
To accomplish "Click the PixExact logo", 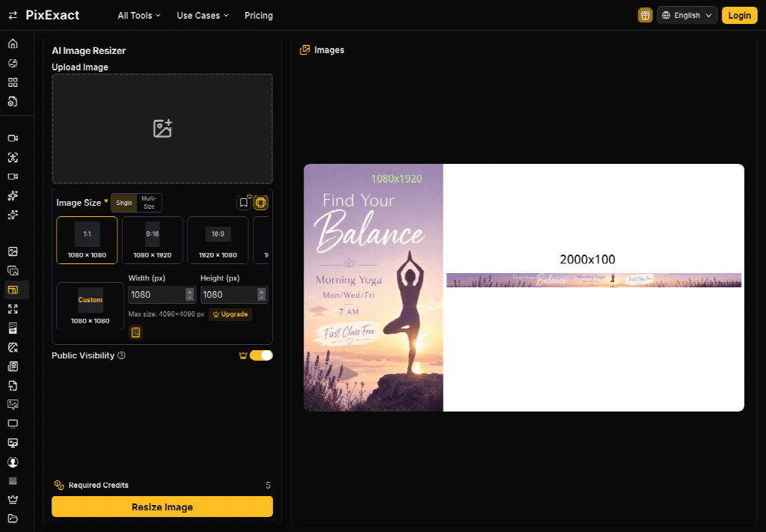I will (x=52, y=15).
